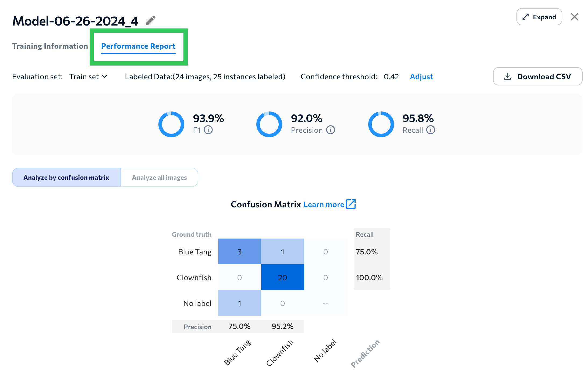This screenshot has width=588, height=382.
Task: Click the pencil icon to rename the model
Action: pos(151,20)
